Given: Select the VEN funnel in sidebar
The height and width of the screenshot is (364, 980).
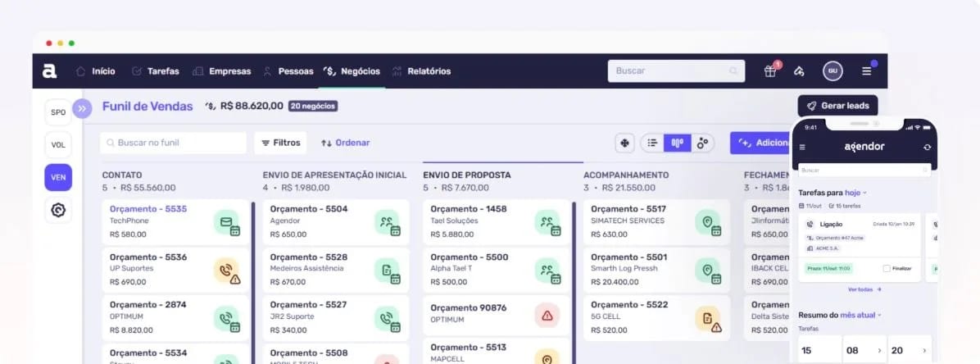Looking at the screenshot, I should pyautogui.click(x=58, y=178).
